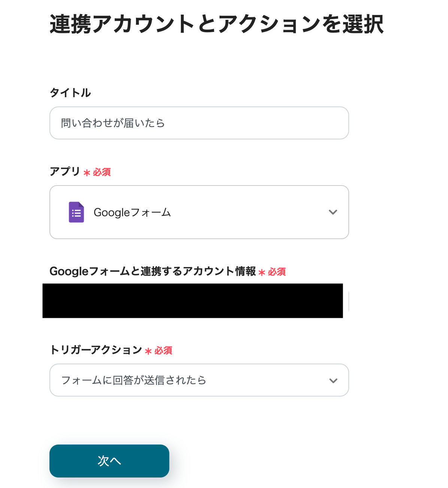Click the 必須 badge near トリガーアクション
448x488 pixels.
click(164, 351)
